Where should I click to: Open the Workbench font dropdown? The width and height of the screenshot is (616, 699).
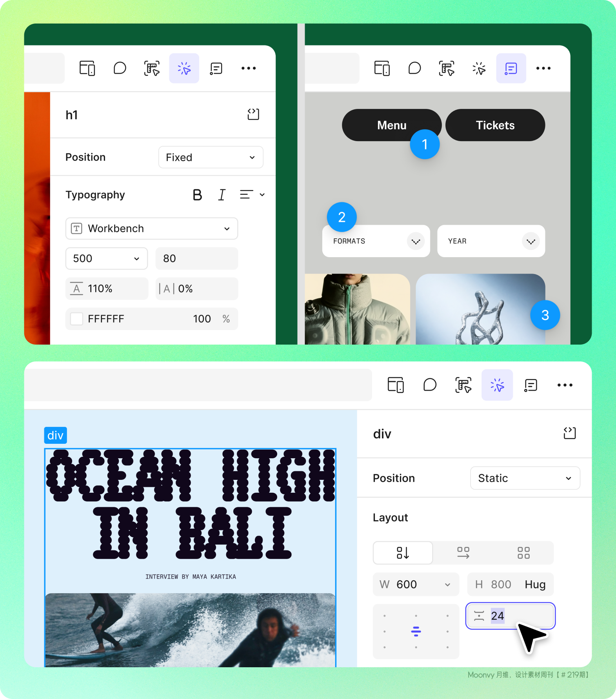[152, 229]
